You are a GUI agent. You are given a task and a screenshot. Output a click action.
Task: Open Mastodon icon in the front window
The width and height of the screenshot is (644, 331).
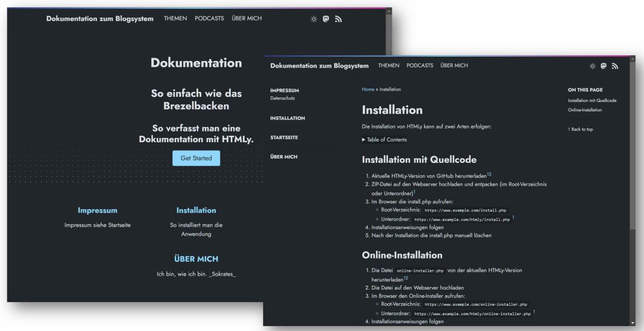click(x=603, y=66)
